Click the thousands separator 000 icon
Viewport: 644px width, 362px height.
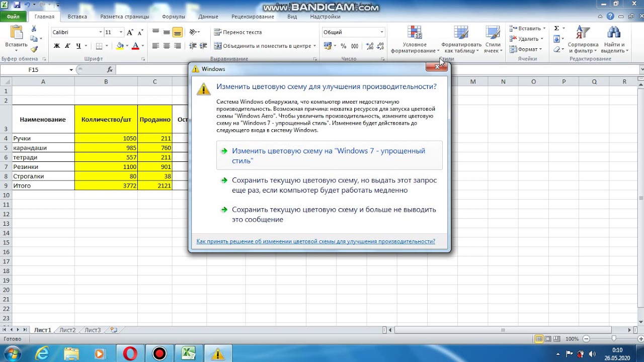click(355, 46)
